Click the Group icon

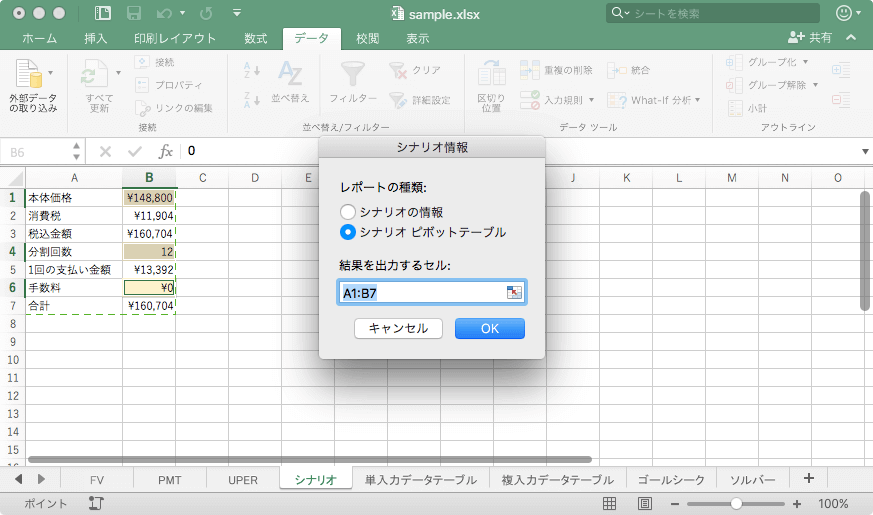pyautogui.click(x=734, y=62)
